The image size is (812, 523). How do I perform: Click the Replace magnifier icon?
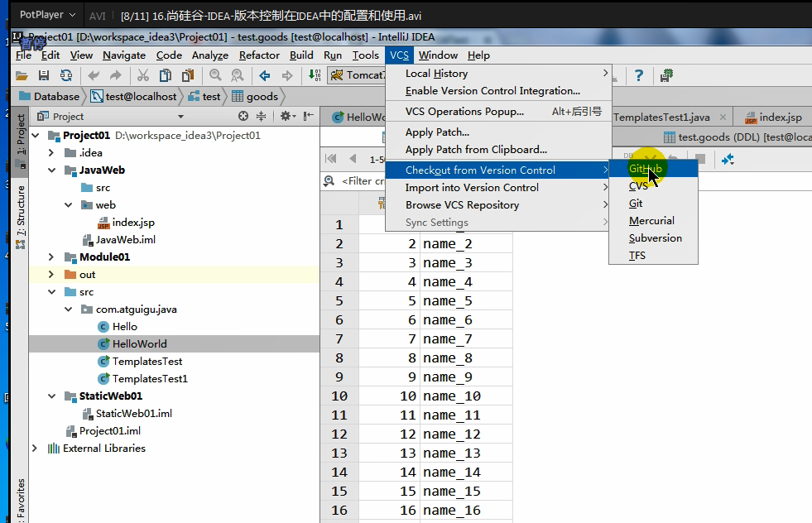pyautogui.click(x=238, y=75)
